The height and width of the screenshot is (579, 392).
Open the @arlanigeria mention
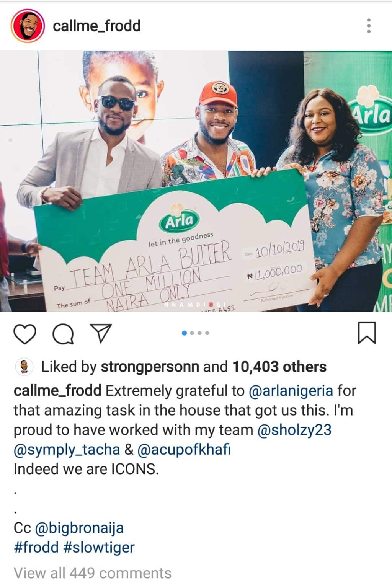click(x=291, y=391)
